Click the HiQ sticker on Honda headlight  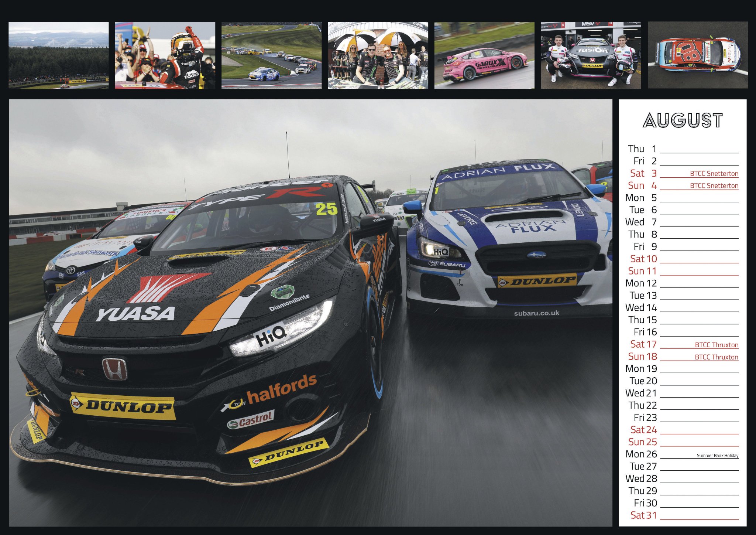point(271,335)
